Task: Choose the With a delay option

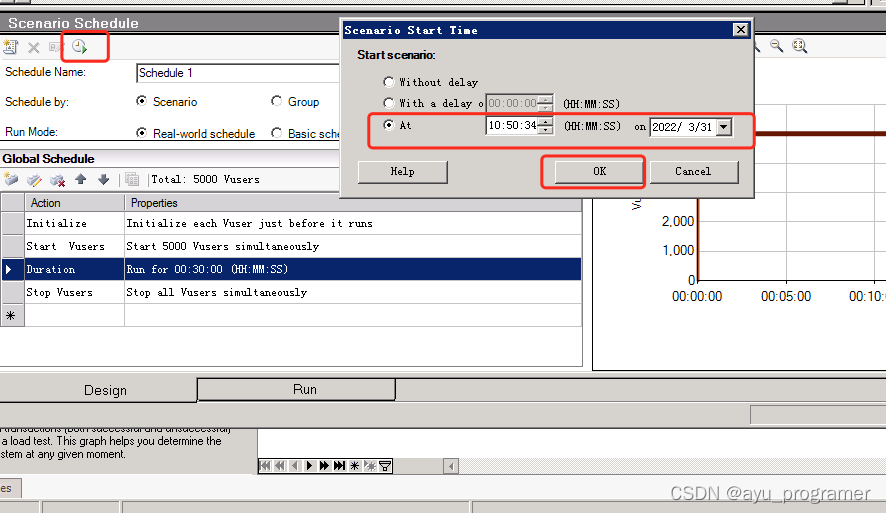Action: click(x=389, y=103)
